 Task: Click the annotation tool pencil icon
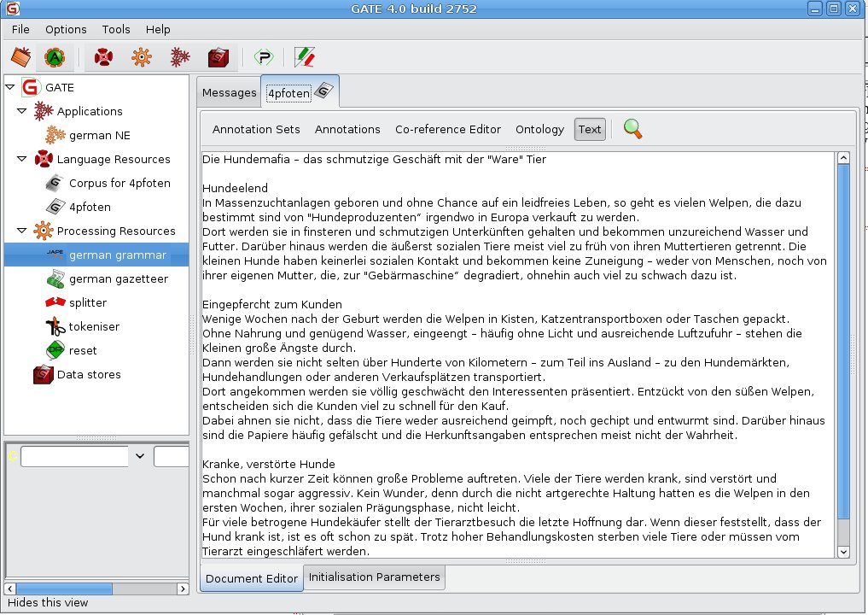305,57
